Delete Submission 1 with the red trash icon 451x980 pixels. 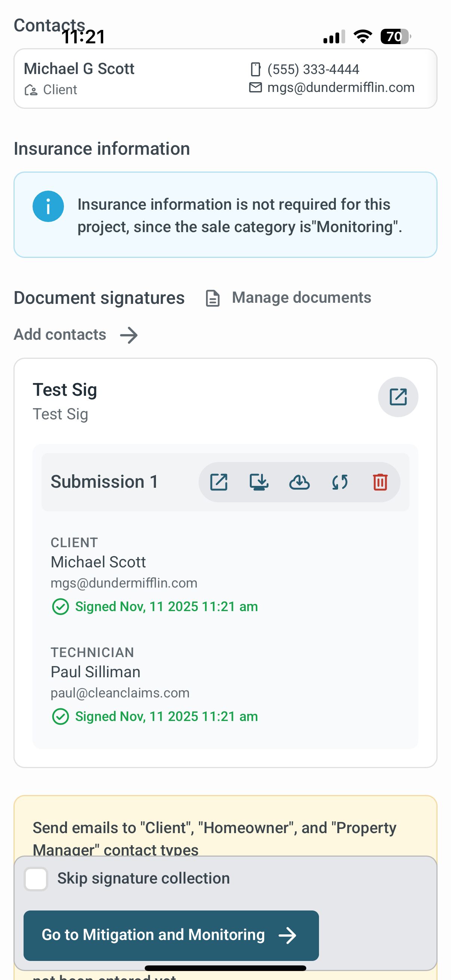380,482
